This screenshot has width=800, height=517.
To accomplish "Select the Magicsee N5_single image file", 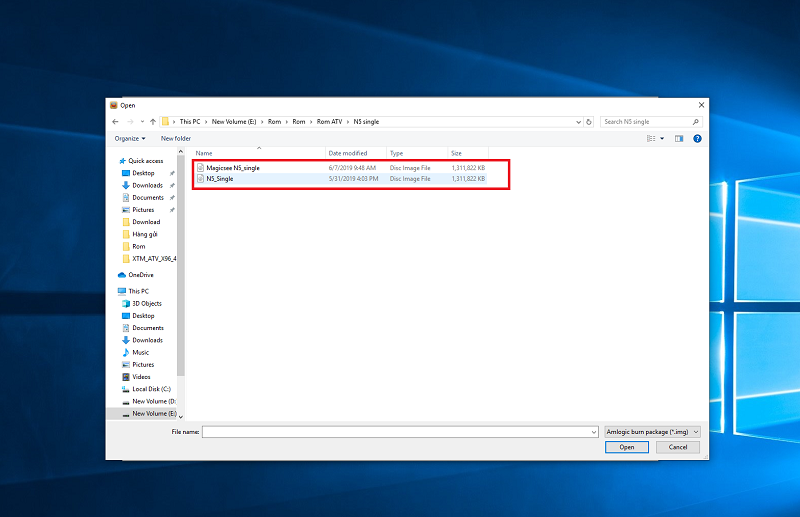I will click(x=232, y=167).
